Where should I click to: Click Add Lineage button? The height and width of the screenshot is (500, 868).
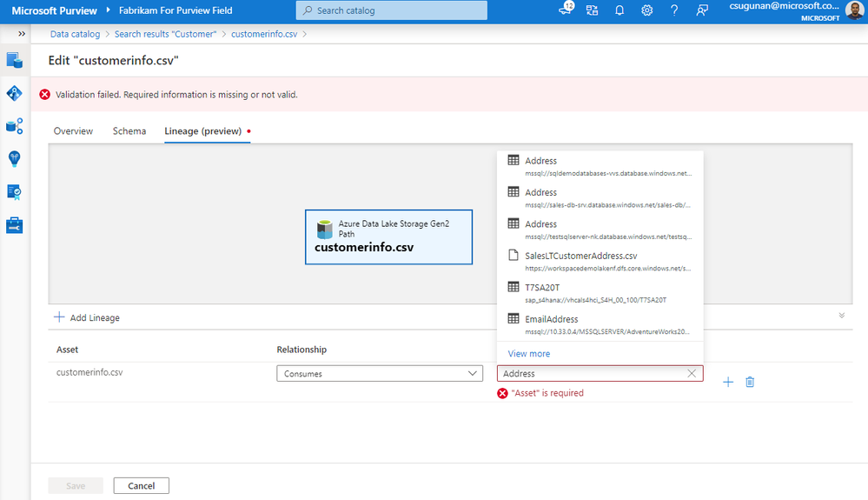click(x=87, y=317)
